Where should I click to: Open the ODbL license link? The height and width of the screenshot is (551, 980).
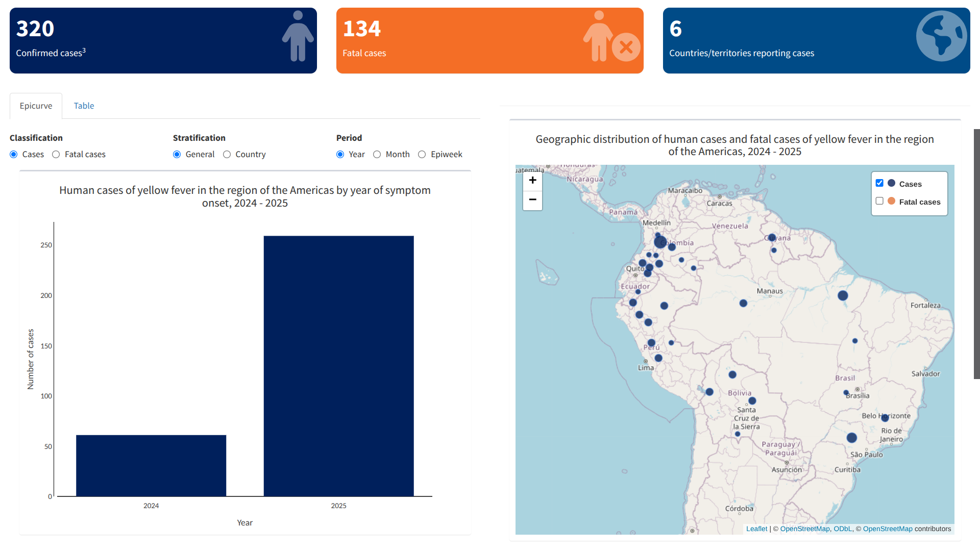pos(842,529)
